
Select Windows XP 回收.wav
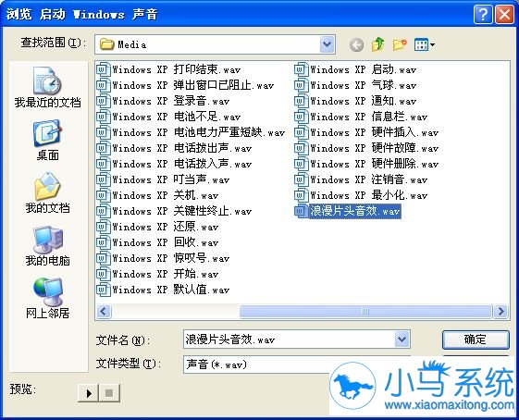(157, 242)
